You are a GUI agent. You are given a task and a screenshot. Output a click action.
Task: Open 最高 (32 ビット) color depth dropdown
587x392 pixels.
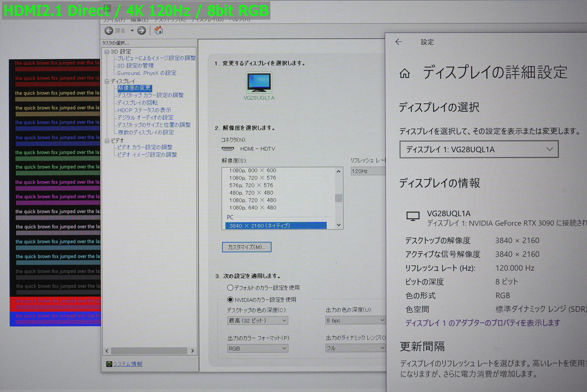258,320
